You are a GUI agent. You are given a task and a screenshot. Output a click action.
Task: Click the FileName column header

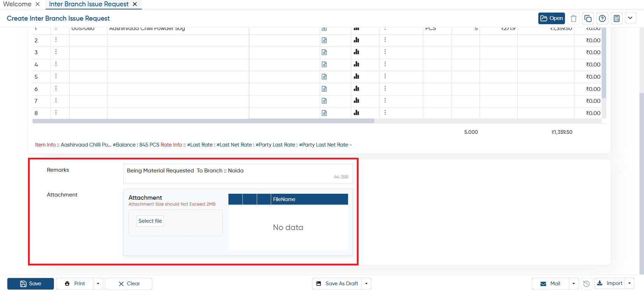click(309, 199)
